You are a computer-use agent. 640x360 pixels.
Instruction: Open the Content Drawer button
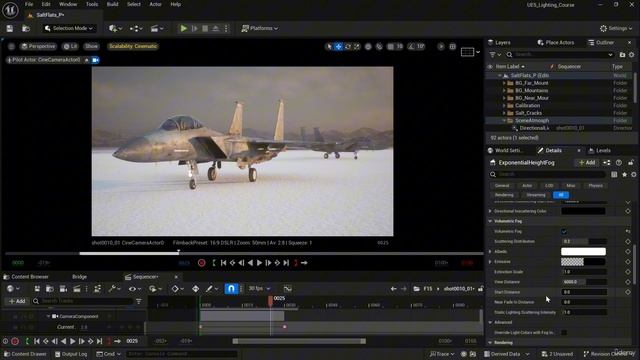[x=25, y=354]
